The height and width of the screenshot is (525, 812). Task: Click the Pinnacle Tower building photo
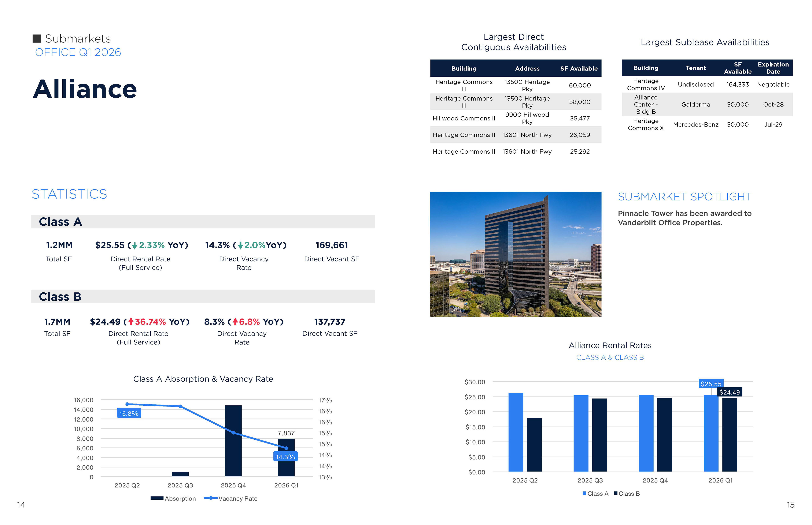(515, 254)
